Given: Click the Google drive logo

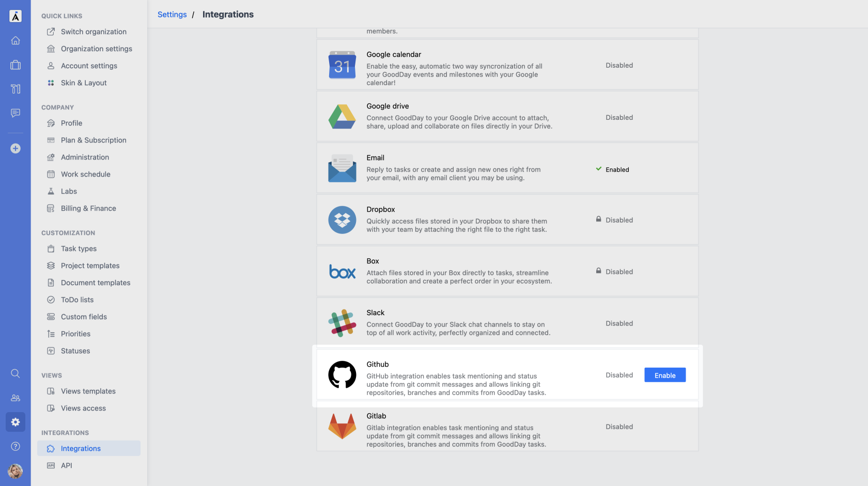Looking at the screenshot, I should [x=342, y=117].
